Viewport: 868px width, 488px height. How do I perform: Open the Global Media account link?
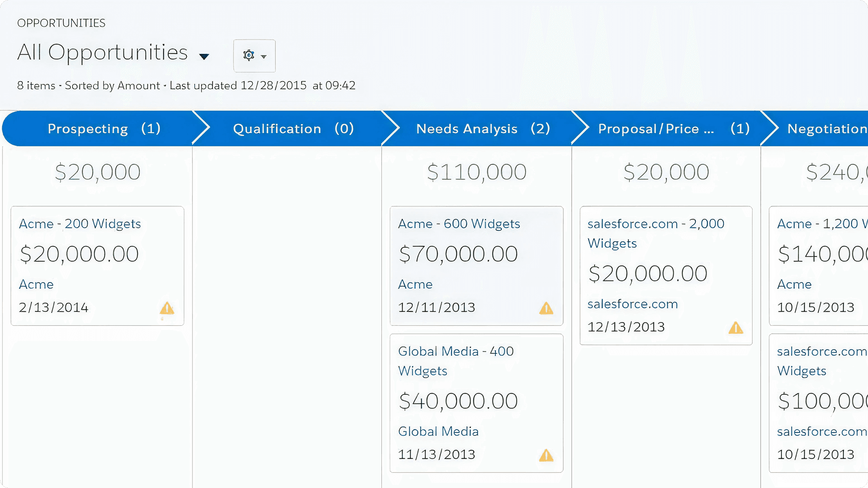point(438,431)
